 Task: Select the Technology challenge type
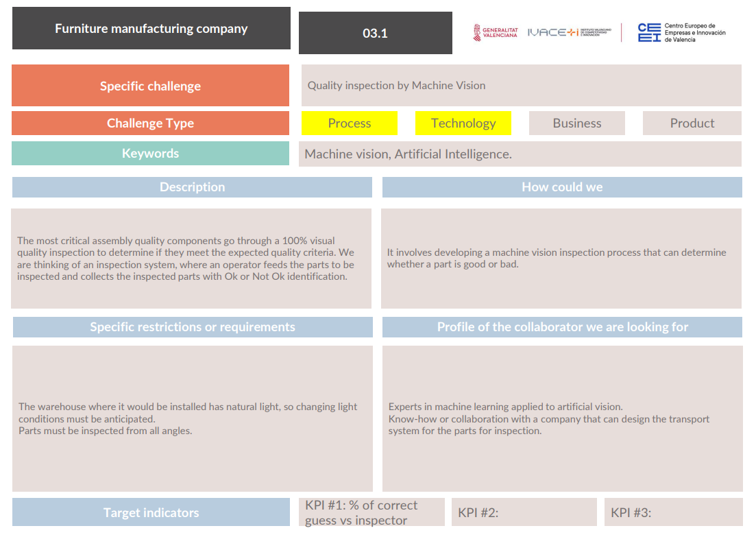coord(463,123)
